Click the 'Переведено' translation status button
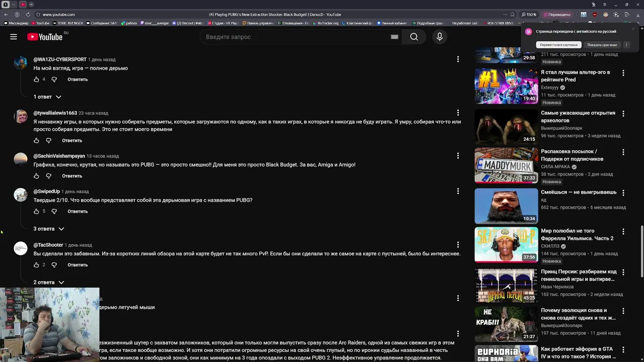This screenshot has width=644, height=362. point(557,15)
